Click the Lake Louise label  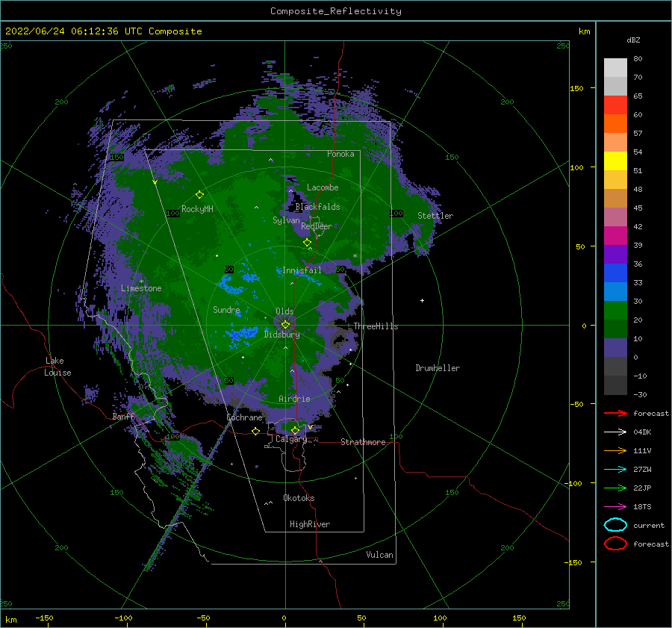coord(57,367)
